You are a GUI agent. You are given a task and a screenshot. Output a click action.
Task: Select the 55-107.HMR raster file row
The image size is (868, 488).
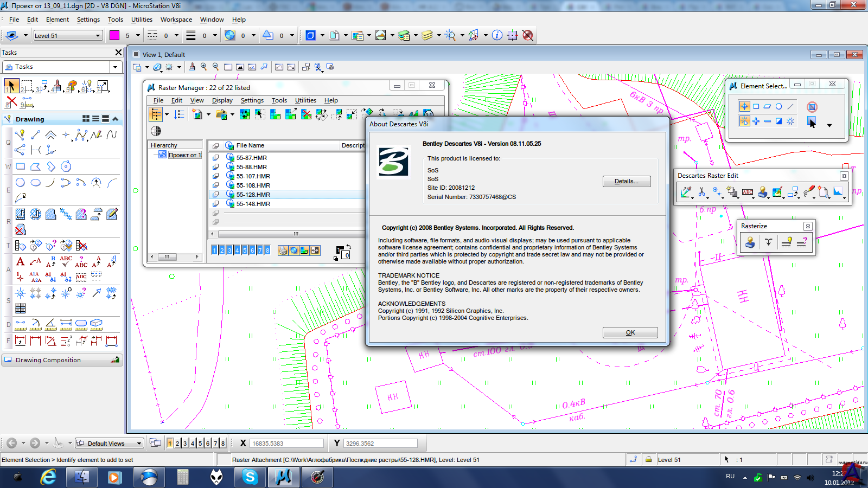(253, 176)
